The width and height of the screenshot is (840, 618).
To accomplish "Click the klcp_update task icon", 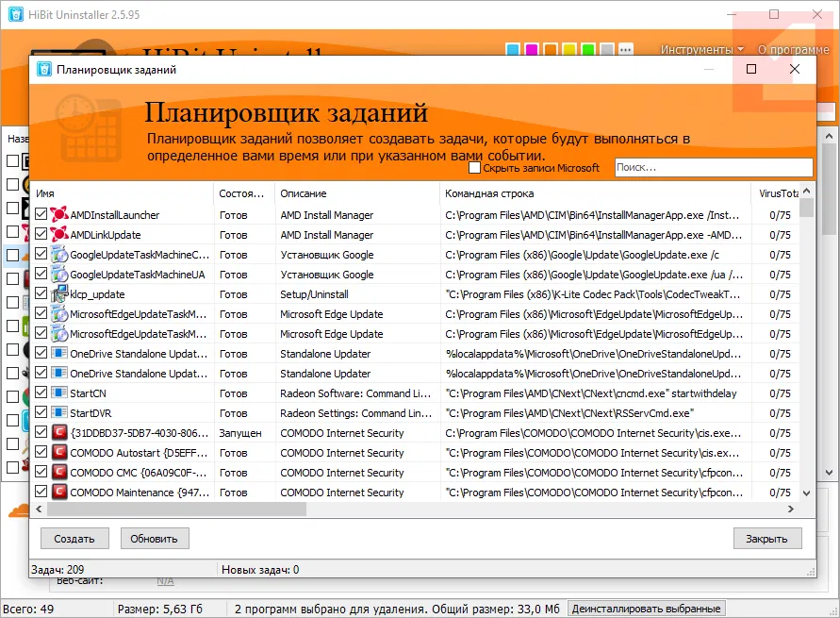I will [x=59, y=293].
